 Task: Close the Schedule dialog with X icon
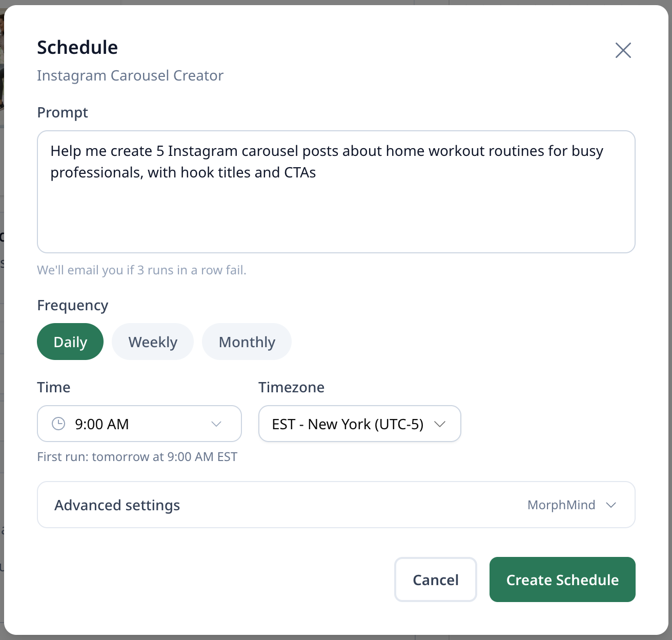(623, 50)
